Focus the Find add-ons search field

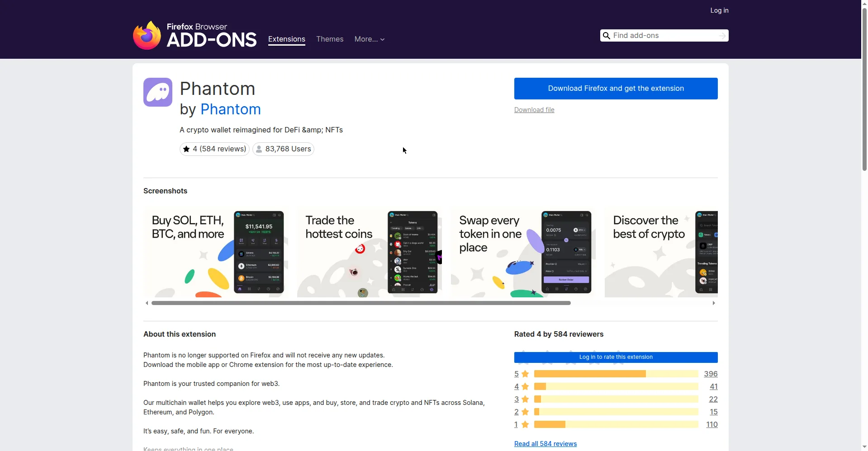click(664, 36)
